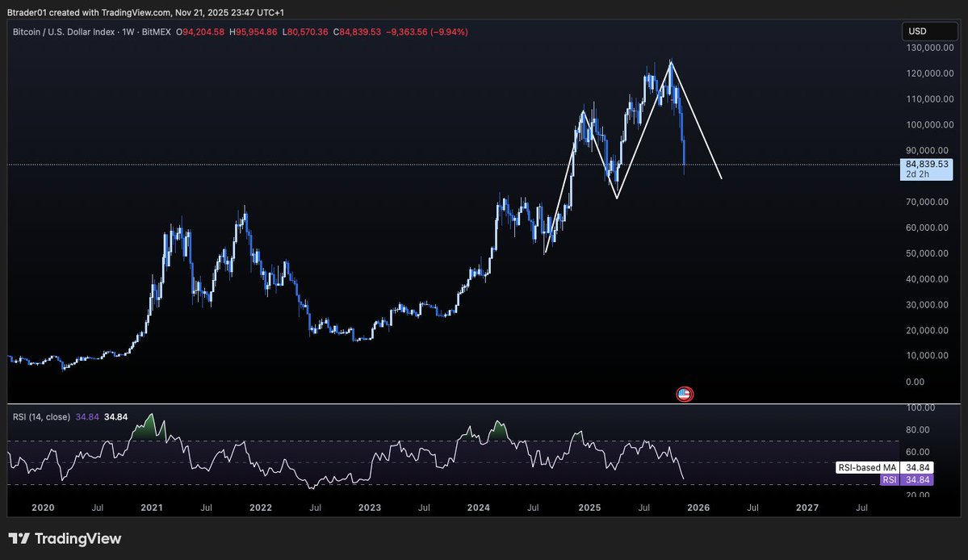Click the 2026 label on date axis
This screenshot has height=560, width=968.
pos(698,508)
